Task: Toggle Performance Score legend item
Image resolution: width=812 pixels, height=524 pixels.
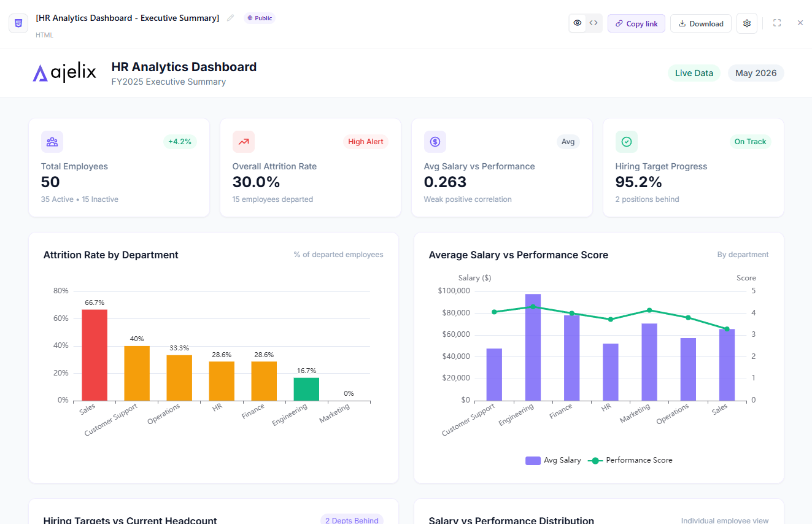Action: (630, 460)
